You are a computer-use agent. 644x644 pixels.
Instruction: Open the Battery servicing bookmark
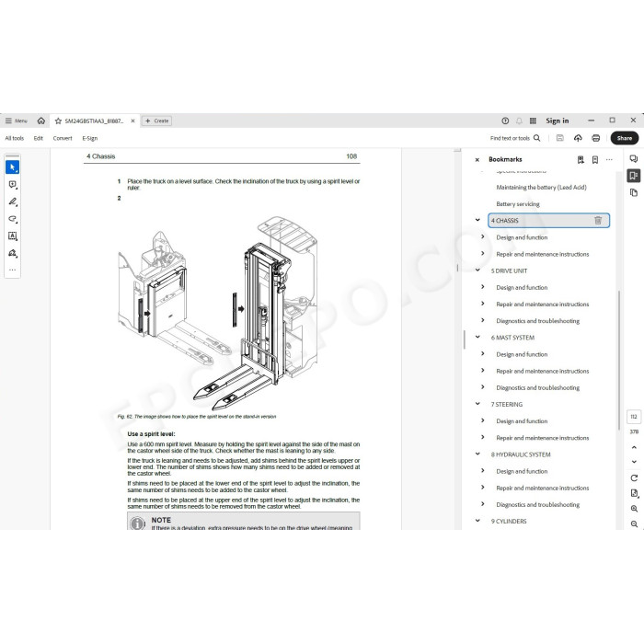[518, 204]
